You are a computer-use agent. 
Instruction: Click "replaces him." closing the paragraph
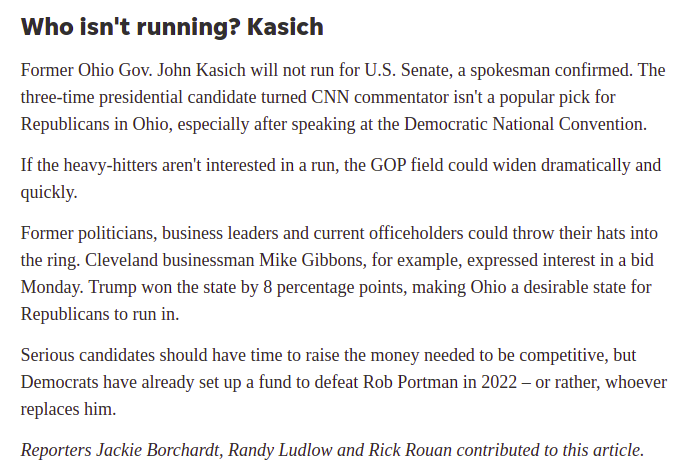point(69,409)
